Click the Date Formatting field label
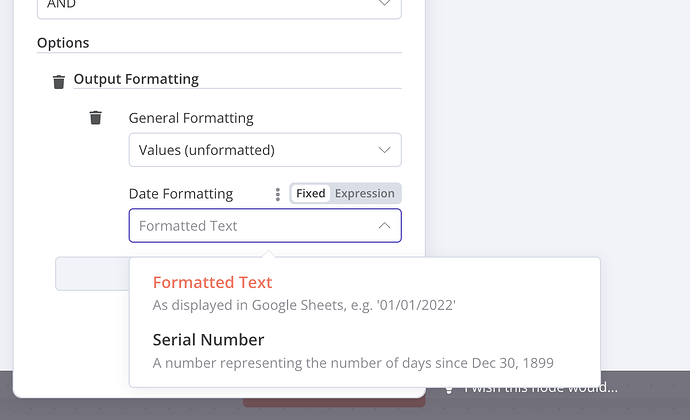The image size is (690, 420). point(181,194)
